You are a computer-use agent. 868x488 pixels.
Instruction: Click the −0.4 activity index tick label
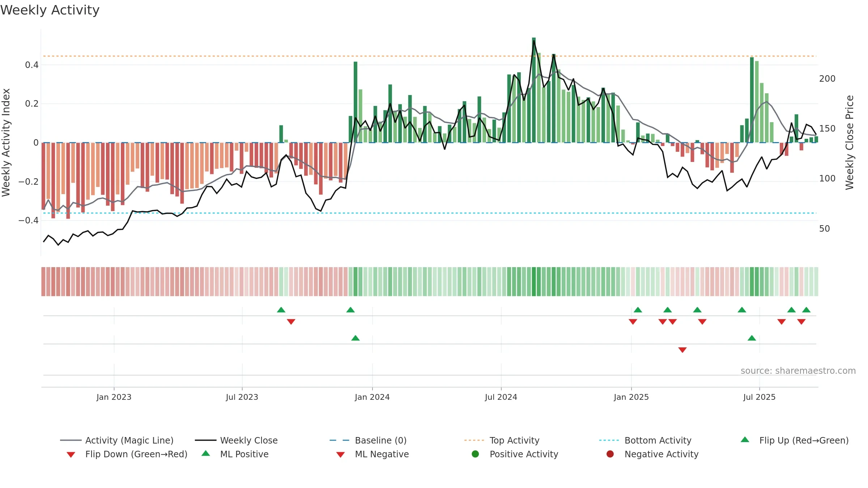[29, 220]
